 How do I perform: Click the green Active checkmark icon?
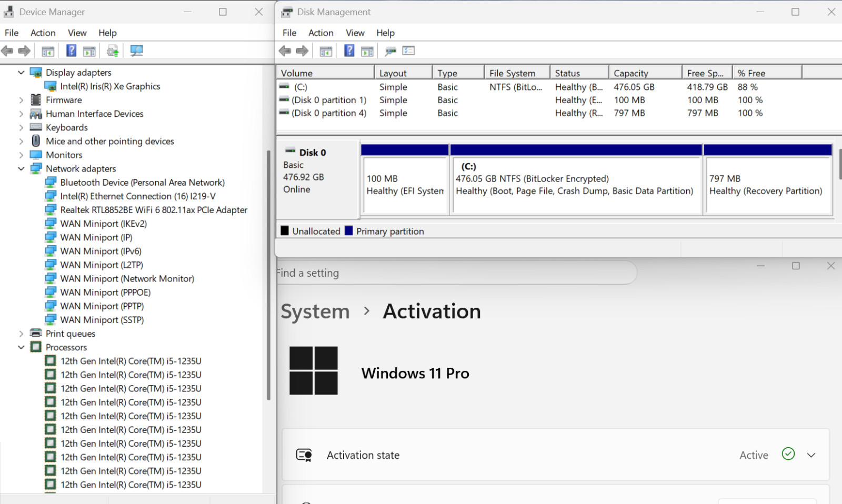[x=788, y=454]
